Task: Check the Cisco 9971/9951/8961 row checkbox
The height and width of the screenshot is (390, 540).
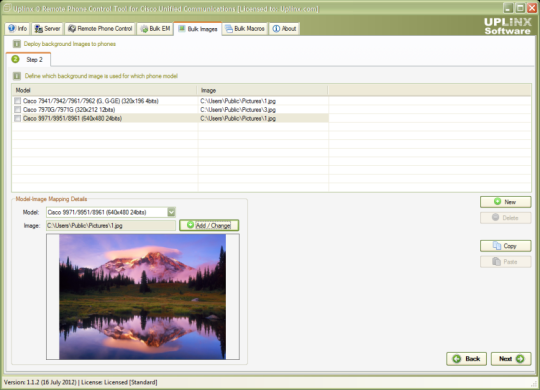Action: (x=18, y=118)
